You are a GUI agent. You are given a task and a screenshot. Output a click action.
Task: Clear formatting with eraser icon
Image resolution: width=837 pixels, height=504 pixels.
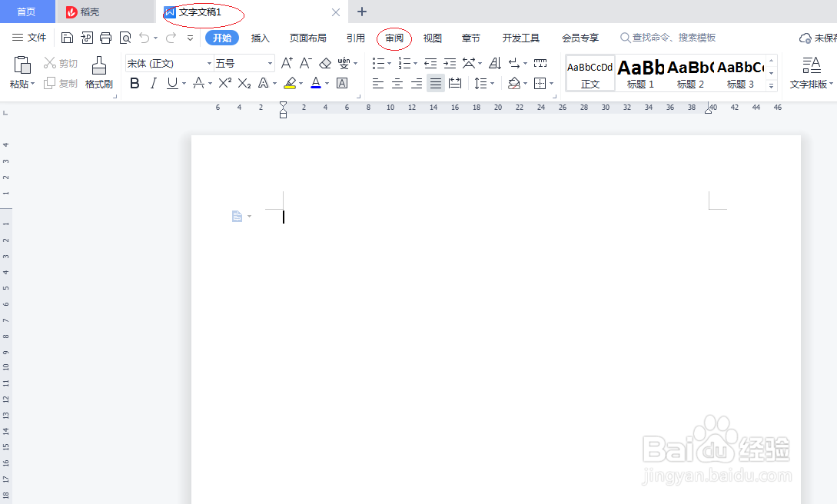[325, 63]
